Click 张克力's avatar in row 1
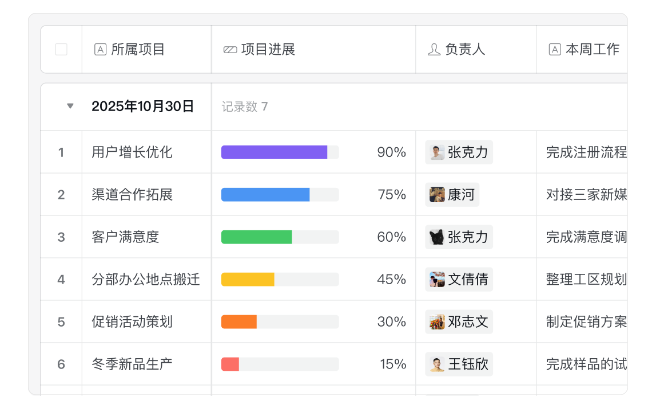Screen dimensions: 661x404 tap(437, 152)
